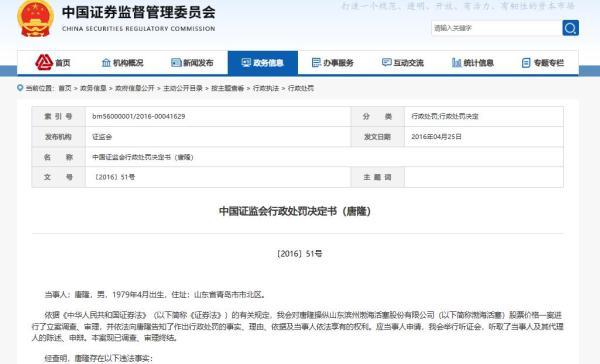Click the 发布机构 label cell
Screen dimensions: 600x364
[x=59, y=137]
